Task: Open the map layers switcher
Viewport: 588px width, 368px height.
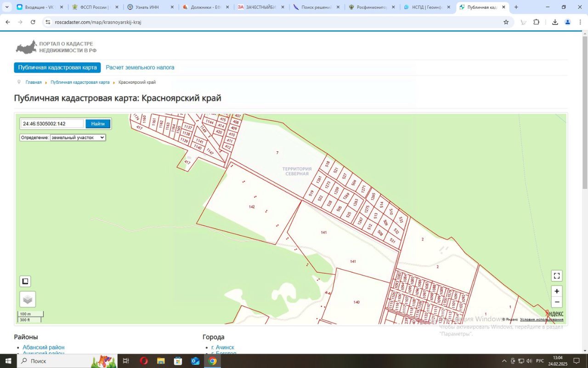Action: click(x=28, y=299)
